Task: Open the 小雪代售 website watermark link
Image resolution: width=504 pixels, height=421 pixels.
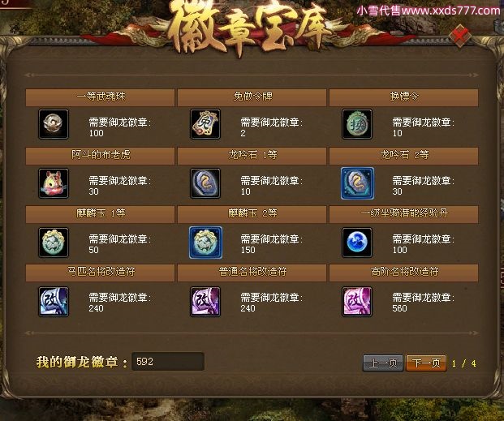Action: 429,11
